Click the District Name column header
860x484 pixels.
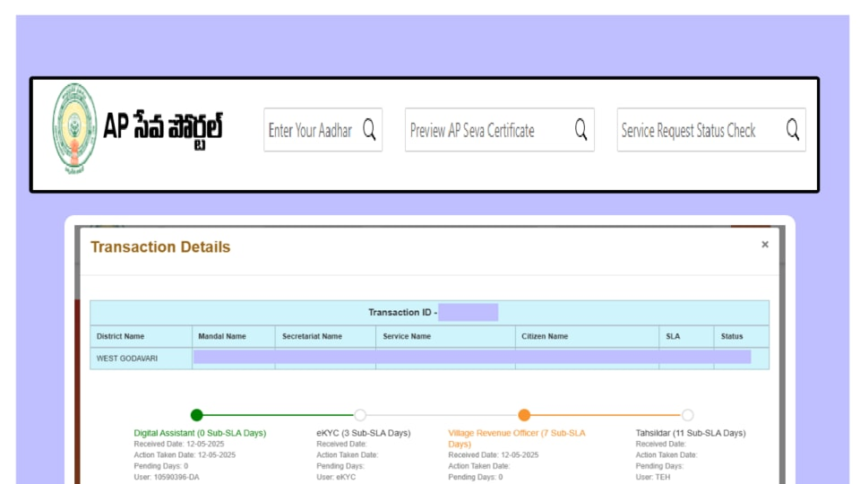coord(120,337)
